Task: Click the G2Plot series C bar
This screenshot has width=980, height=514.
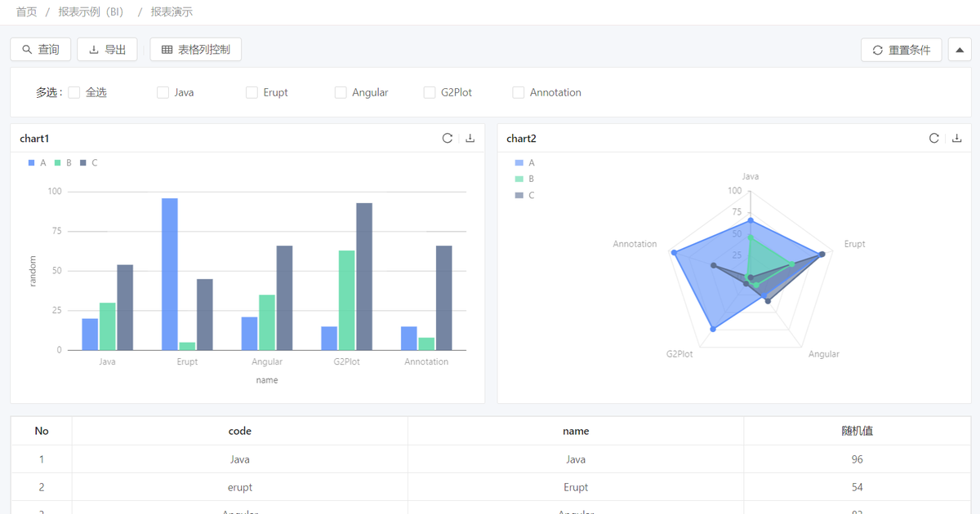Action: coord(364,277)
